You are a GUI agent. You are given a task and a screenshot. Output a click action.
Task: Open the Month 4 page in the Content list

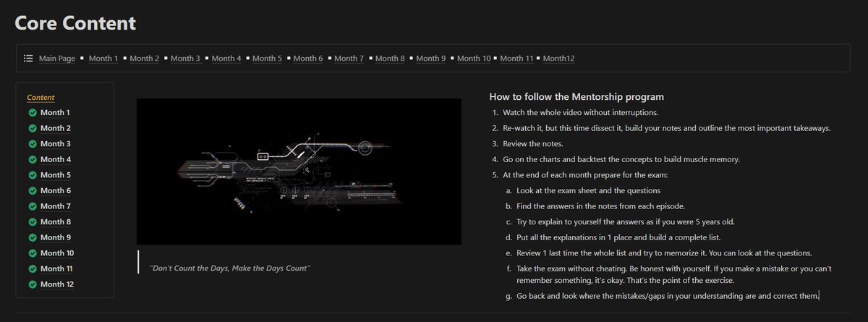coord(56,159)
